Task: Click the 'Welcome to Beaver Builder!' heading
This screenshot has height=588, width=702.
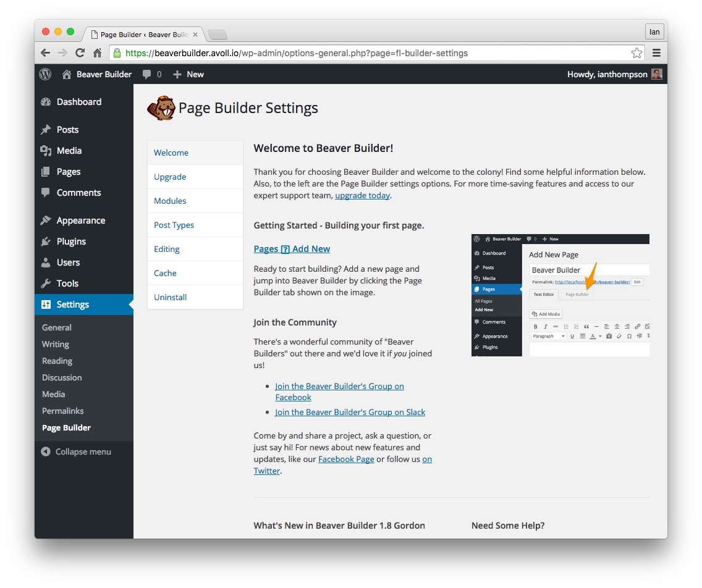Action: [323, 148]
